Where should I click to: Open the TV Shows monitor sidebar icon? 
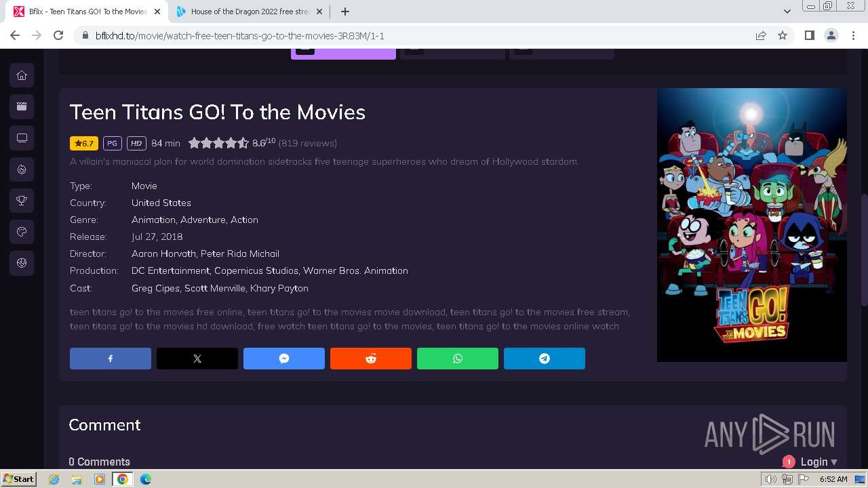(x=22, y=138)
